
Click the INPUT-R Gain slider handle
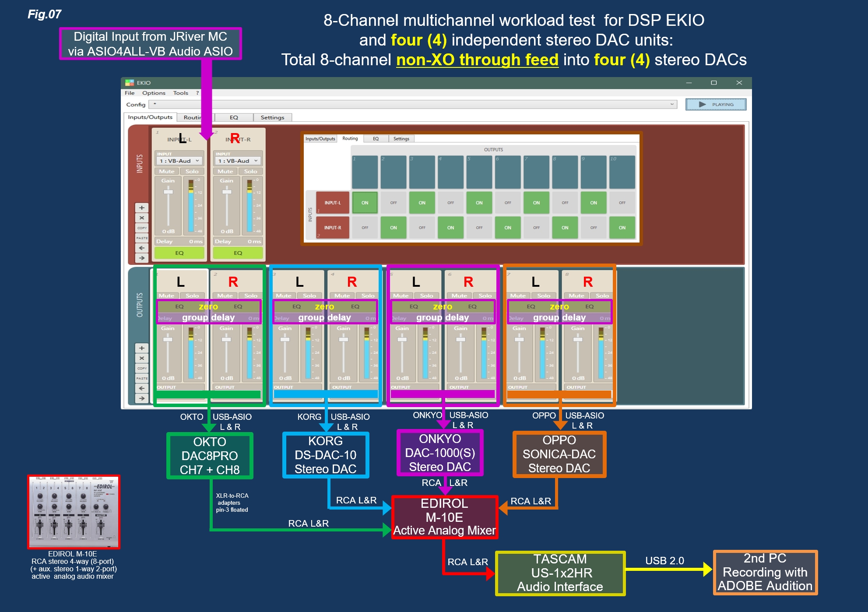pos(227,192)
